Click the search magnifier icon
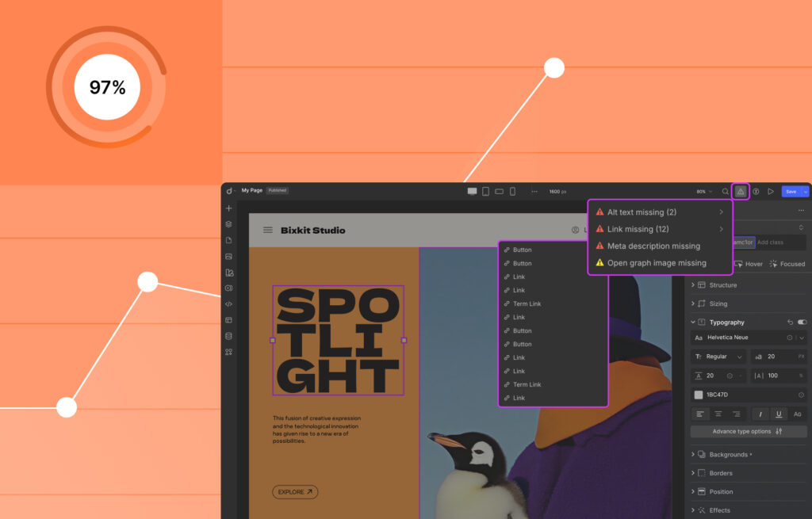The height and width of the screenshot is (519, 812). [x=725, y=192]
